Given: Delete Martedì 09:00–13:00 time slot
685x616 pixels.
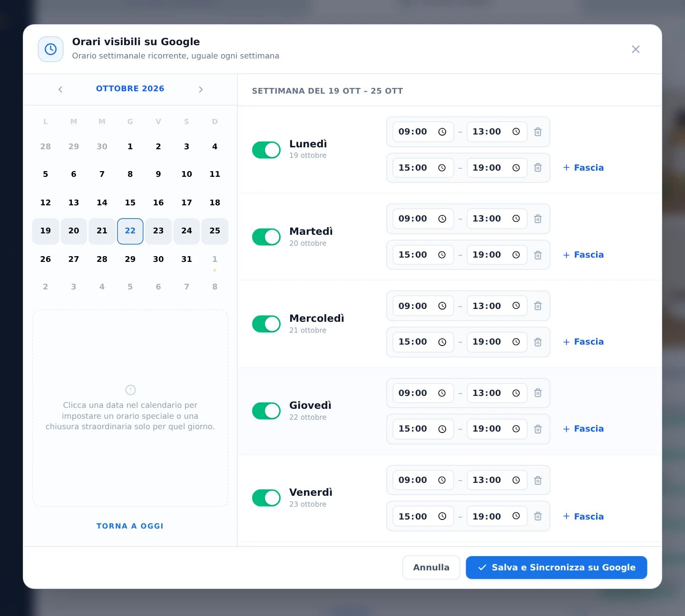Looking at the screenshot, I should 538,219.
